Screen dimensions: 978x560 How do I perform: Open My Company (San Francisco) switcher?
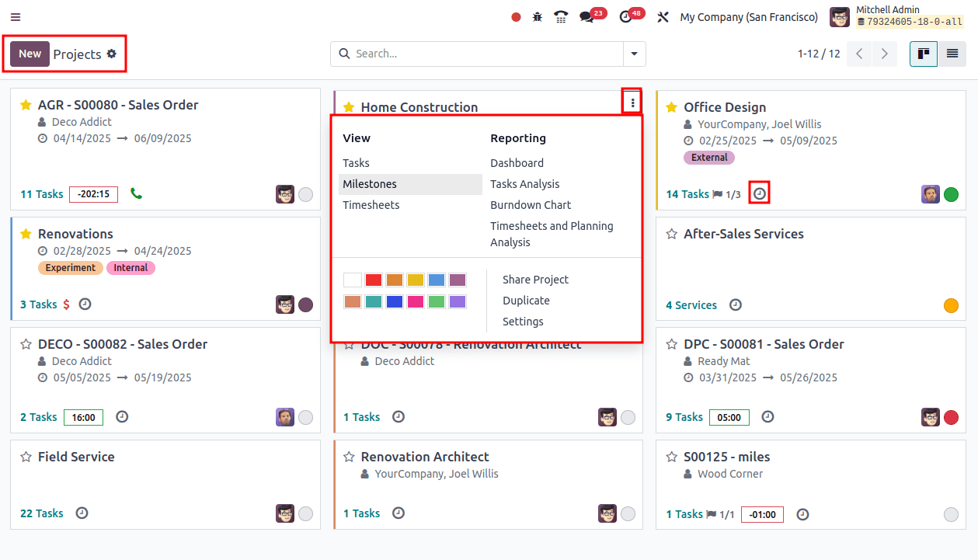pyautogui.click(x=749, y=17)
